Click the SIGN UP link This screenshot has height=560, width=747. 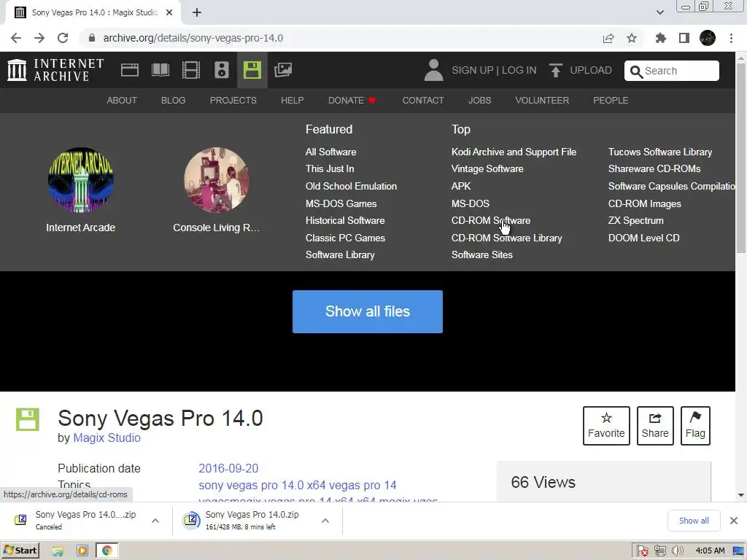[473, 70]
